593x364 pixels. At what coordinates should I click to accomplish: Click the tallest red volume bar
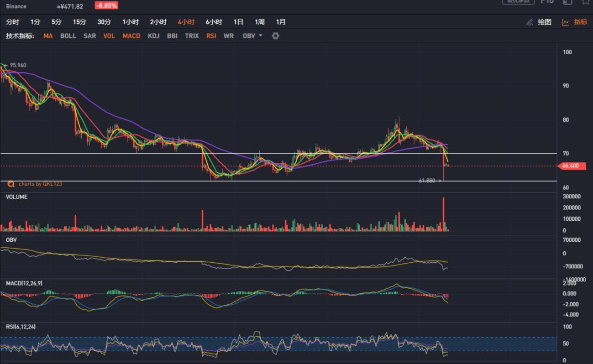tap(443, 214)
